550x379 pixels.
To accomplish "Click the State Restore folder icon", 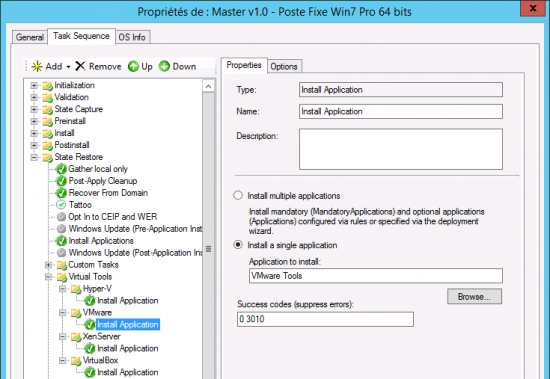I will coord(47,157).
